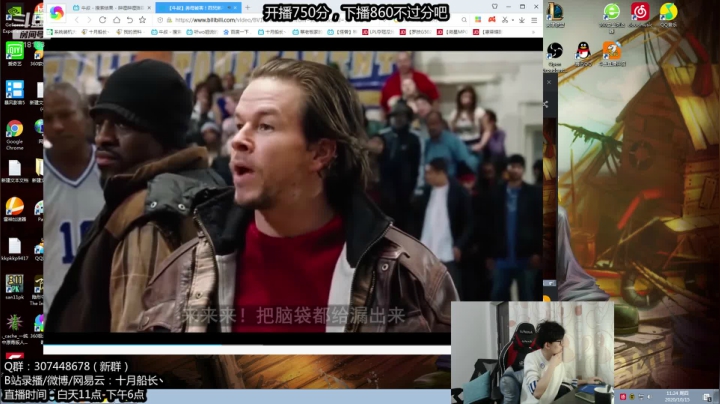
Task: Open first green bookmark in bookmarks bar
Action: 61,32
